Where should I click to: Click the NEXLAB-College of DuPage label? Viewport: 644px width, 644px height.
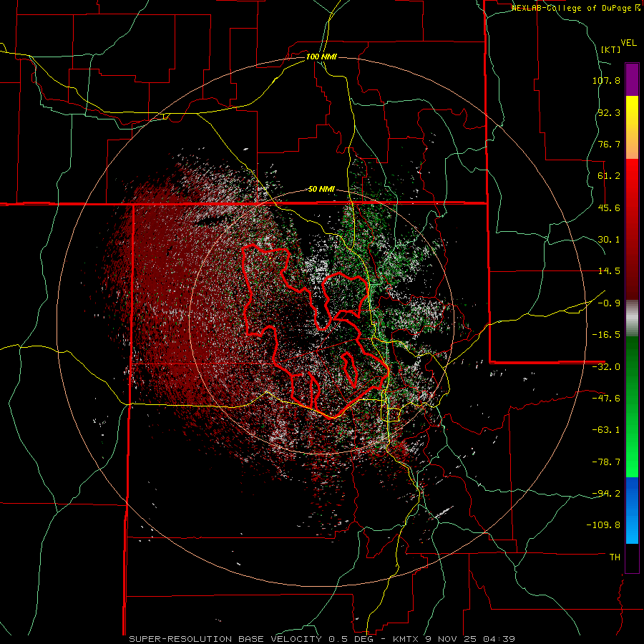[575, 8]
